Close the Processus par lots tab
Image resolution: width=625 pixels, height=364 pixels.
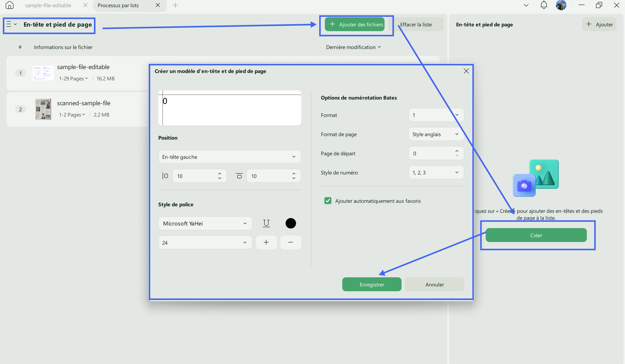[x=158, y=5]
